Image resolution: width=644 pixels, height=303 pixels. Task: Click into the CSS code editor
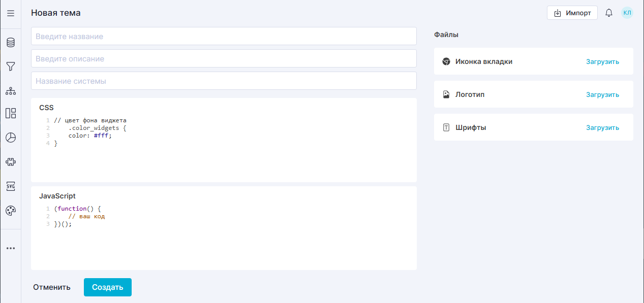click(224, 152)
